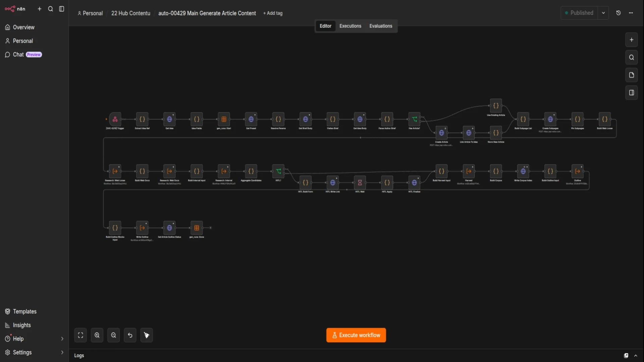
Task: Switch to the Evaluations tab
Action: coord(381,26)
